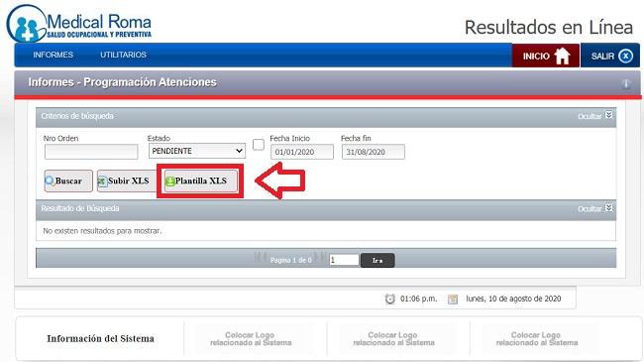Screen dimensions: 644x362
Task: Click the clock icon by 01:06 p.m.
Action: pos(389,300)
